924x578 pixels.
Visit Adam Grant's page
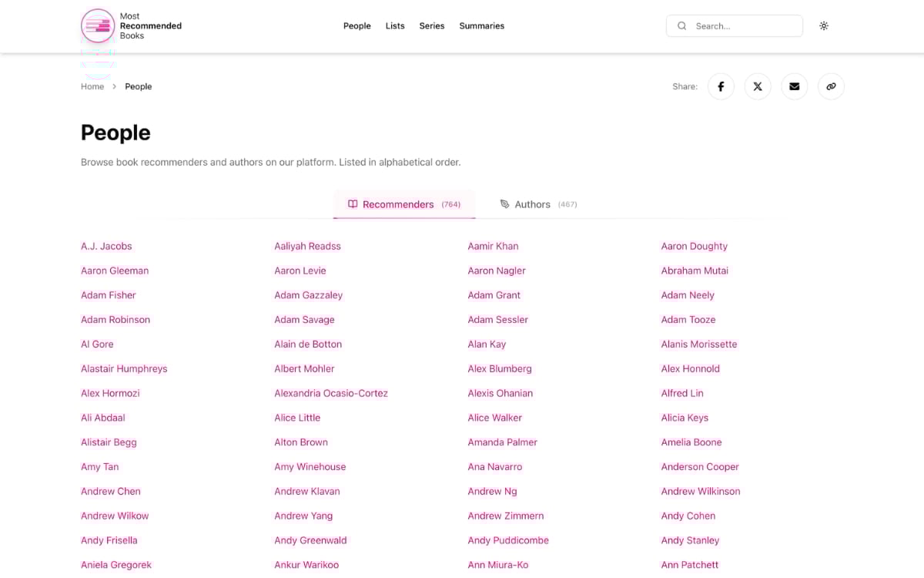494,295
